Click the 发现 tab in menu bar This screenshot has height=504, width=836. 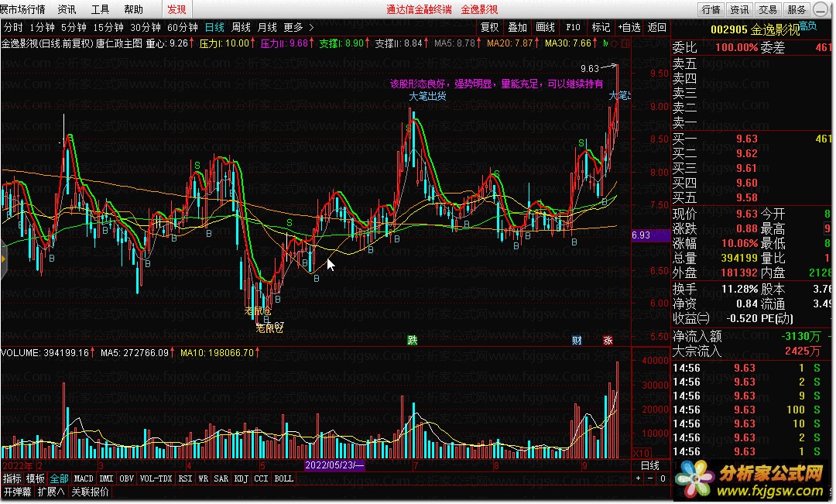176,9
